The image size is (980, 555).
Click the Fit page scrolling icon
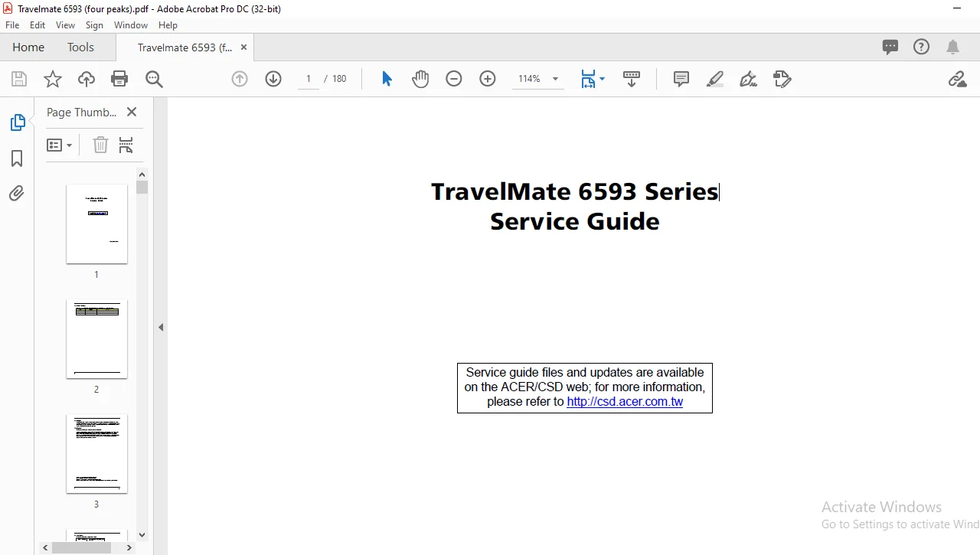coord(588,79)
